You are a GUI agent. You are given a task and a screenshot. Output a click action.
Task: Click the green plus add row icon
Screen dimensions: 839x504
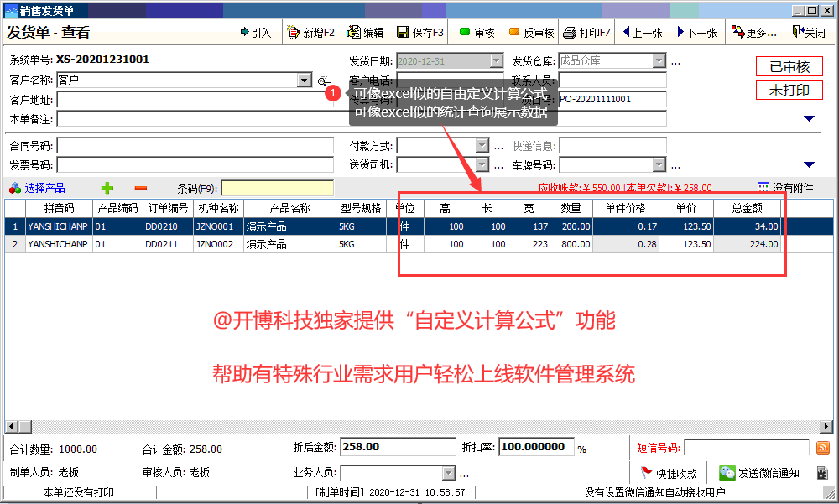point(107,188)
